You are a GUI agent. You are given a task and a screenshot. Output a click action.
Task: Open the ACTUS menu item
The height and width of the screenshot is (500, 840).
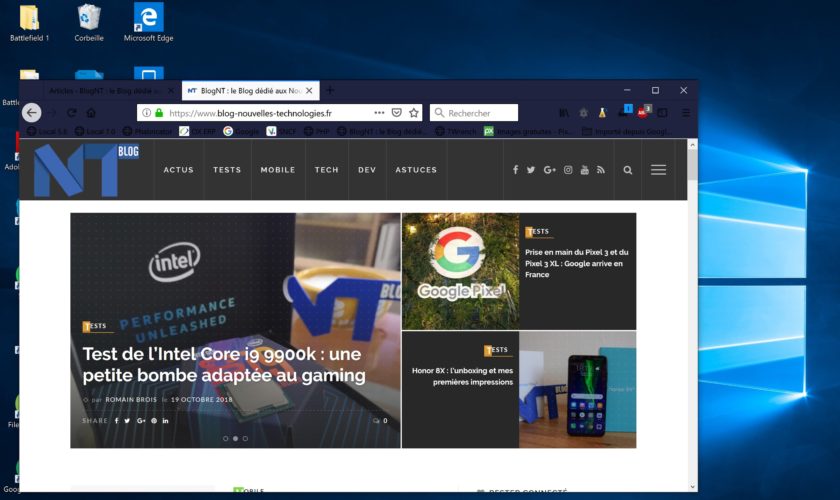pos(179,170)
